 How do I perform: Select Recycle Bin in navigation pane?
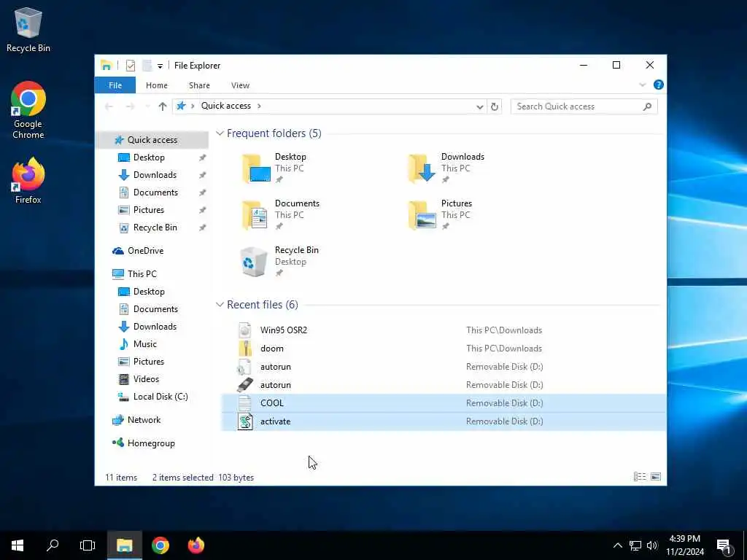tap(155, 227)
